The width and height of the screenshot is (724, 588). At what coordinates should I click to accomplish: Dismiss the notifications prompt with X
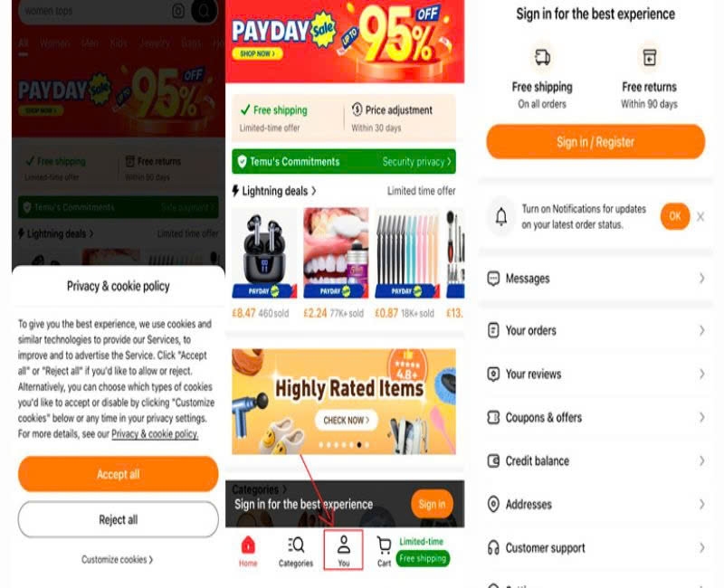[700, 216]
